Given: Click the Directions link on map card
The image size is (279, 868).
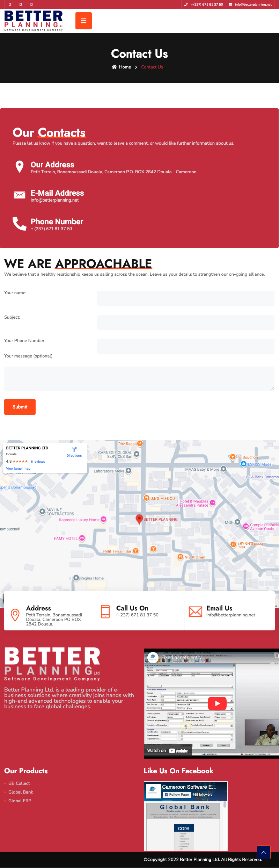Looking at the screenshot, I should pos(74,456).
